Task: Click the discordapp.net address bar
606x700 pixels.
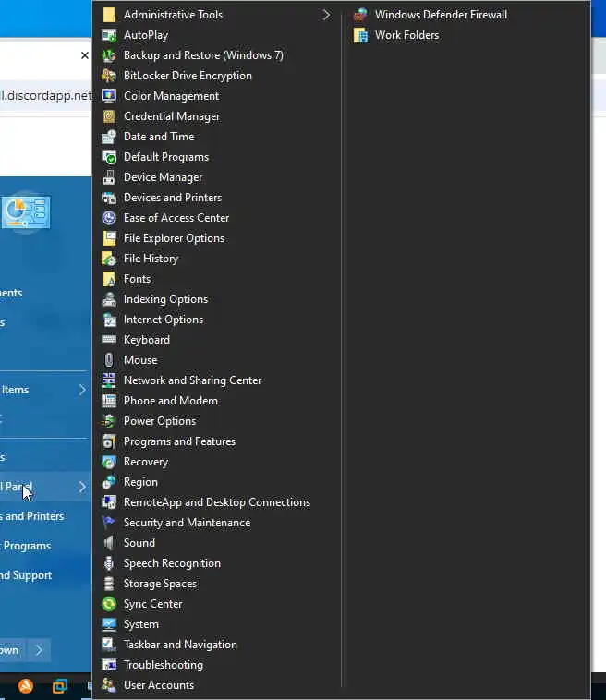Action: [45, 95]
